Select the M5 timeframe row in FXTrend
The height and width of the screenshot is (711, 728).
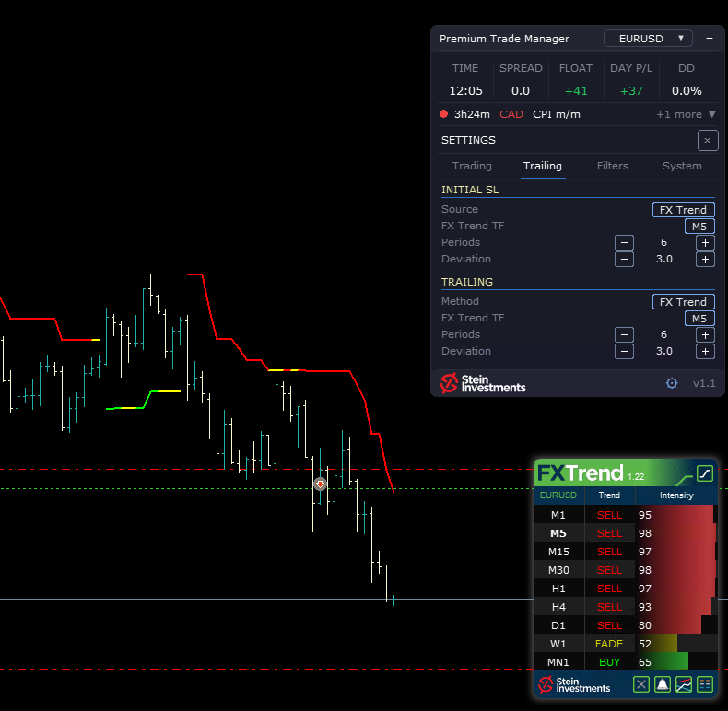[626, 533]
